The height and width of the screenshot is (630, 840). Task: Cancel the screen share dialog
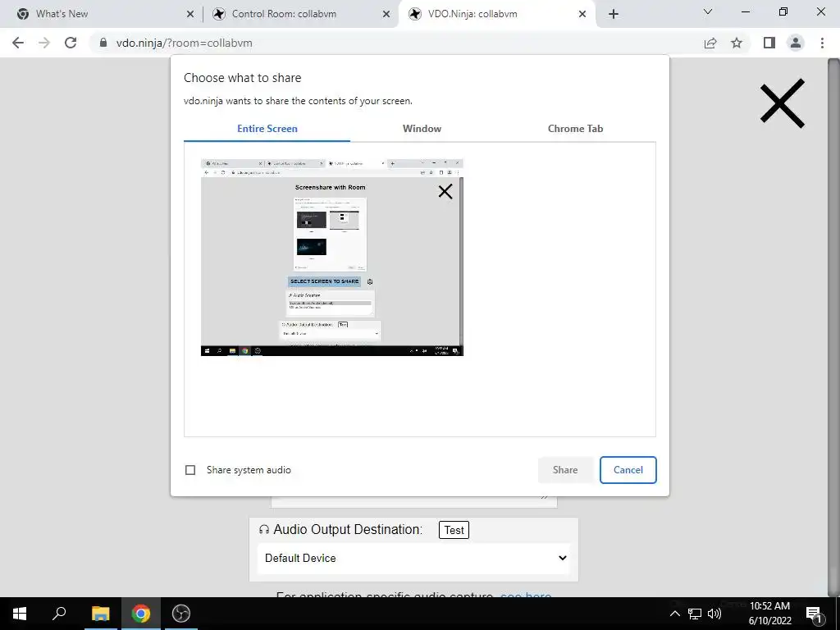628,470
